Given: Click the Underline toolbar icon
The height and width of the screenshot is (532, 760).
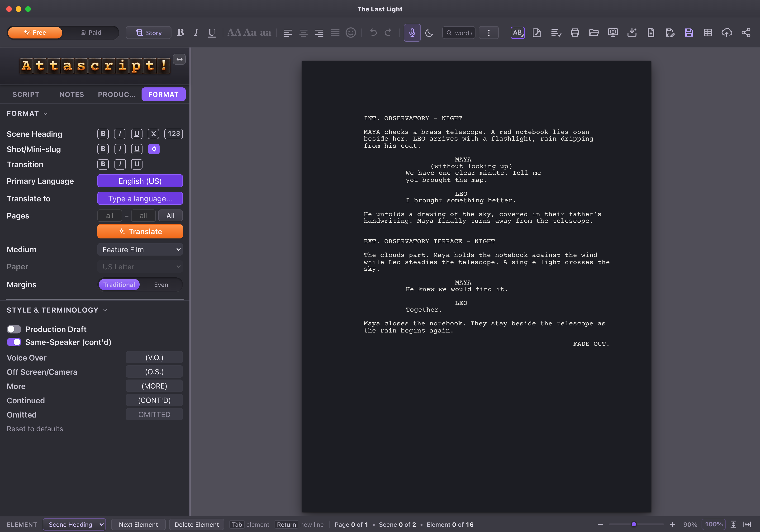Looking at the screenshot, I should pyautogui.click(x=212, y=33).
